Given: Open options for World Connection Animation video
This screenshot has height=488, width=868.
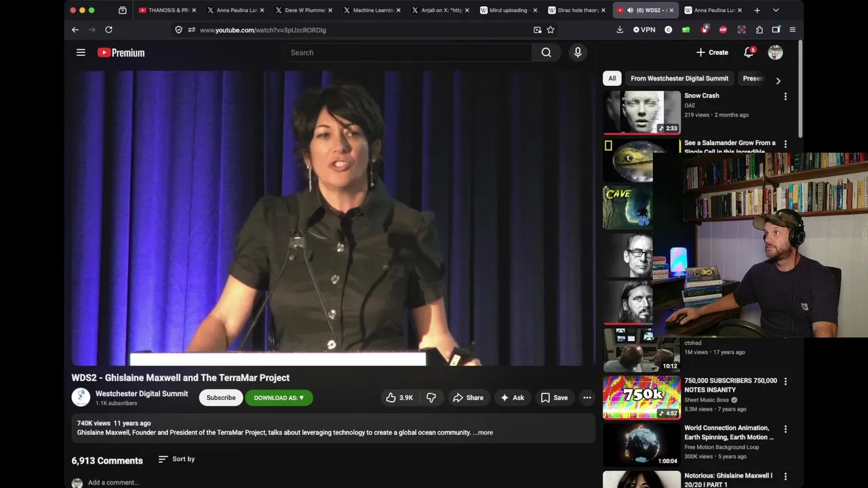Looking at the screenshot, I should tap(785, 429).
